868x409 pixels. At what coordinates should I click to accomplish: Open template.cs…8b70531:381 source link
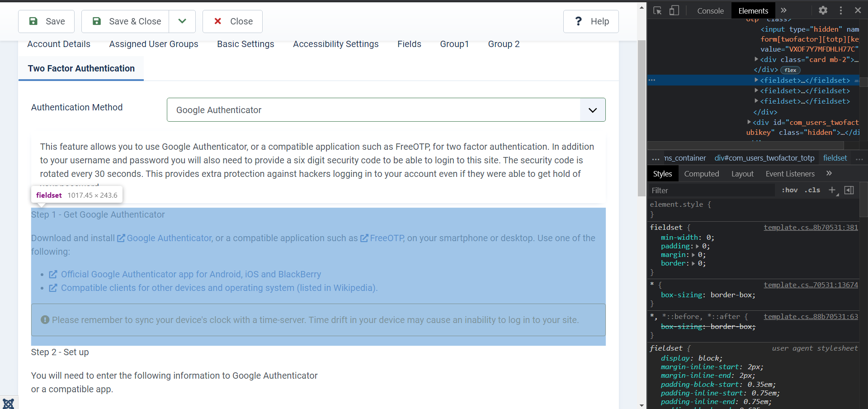[811, 228]
